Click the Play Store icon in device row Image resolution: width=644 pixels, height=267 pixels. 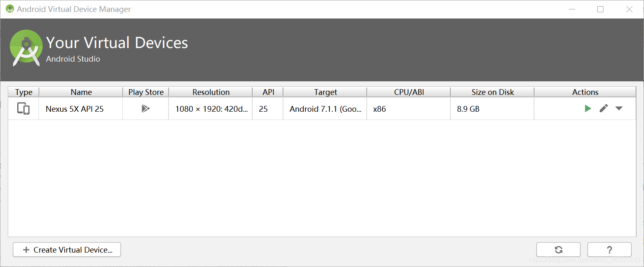pos(146,108)
